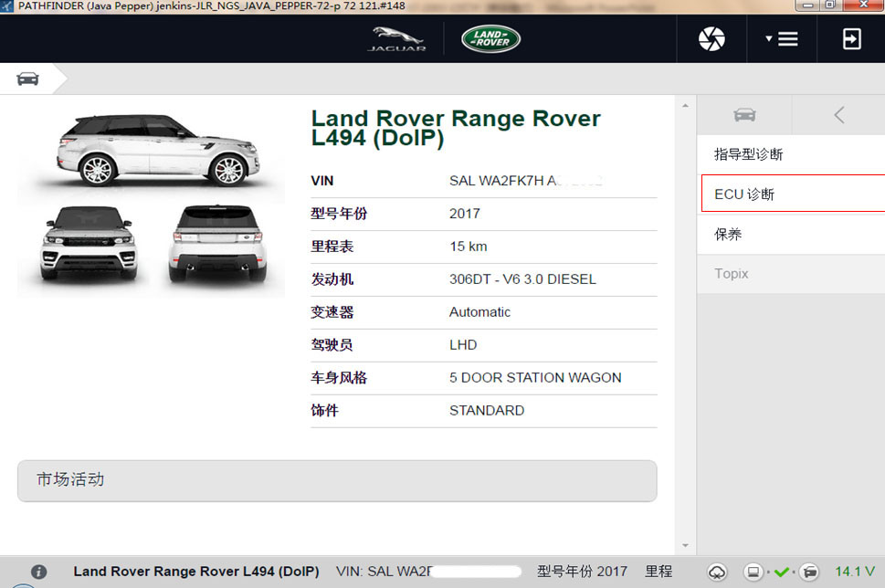Click status bar vehicle name text
885x588 pixels.
tap(196, 572)
